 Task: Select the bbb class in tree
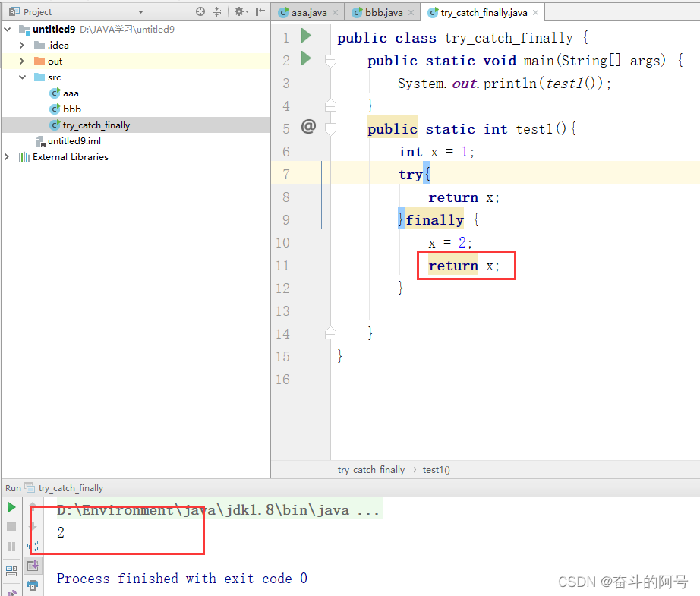pyautogui.click(x=65, y=109)
